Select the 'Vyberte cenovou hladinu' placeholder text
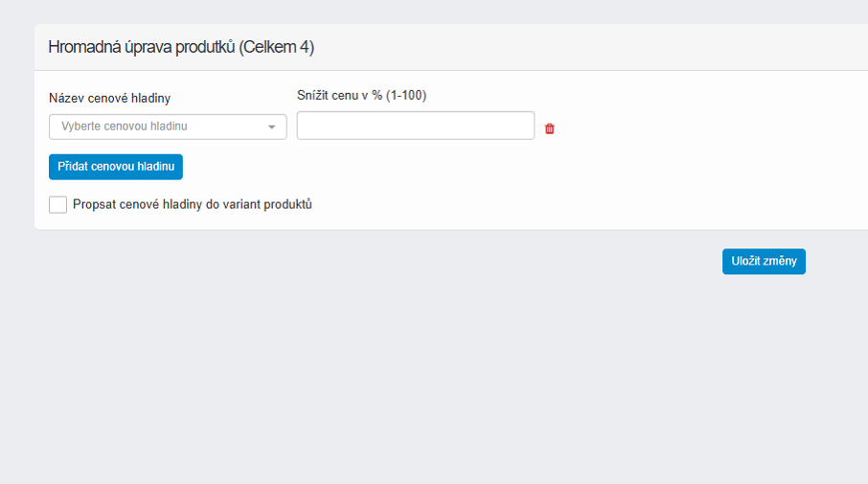 tap(125, 127)
